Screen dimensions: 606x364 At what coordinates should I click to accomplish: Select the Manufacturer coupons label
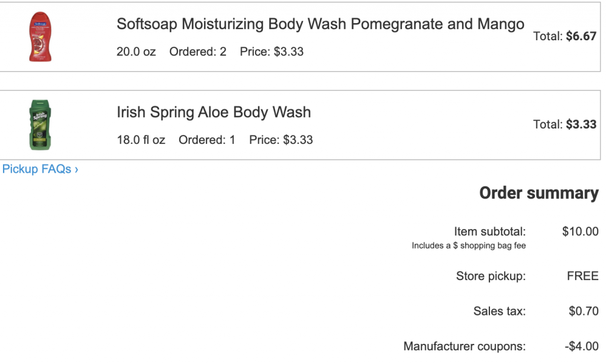[464, 346]
